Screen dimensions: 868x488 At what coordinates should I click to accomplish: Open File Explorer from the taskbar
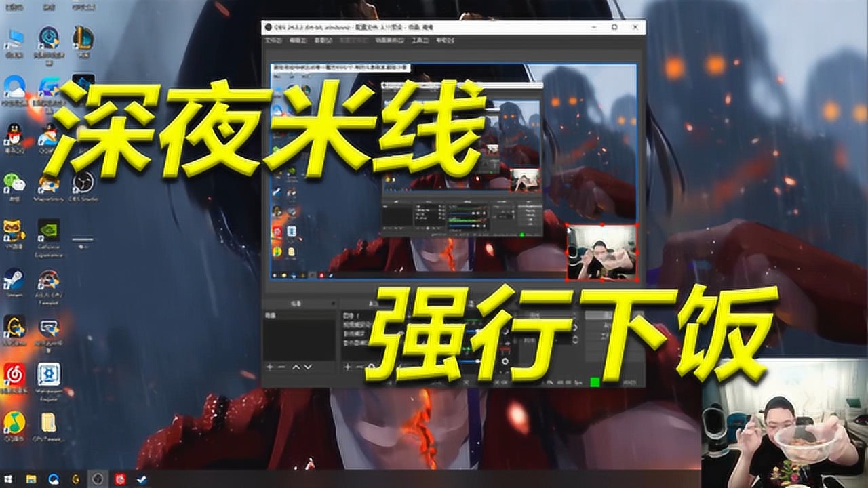(31, 479)
